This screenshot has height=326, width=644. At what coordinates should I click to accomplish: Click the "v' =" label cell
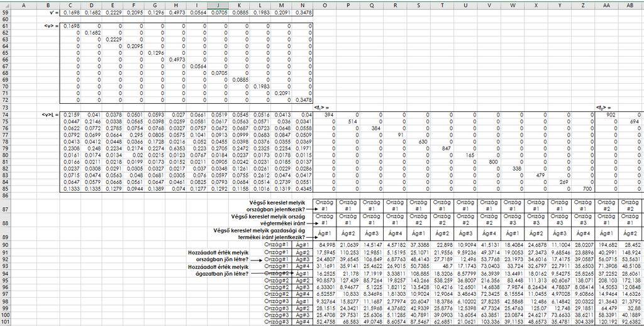click(53, 13)
